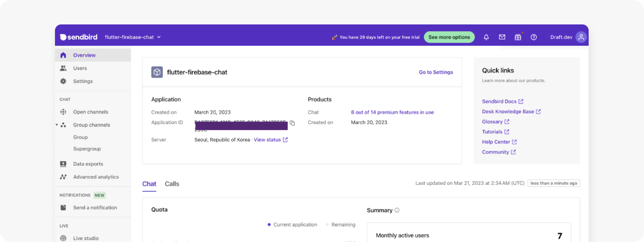Open the Community quick link
Image resolution: width=644 pixels, height=242 pixels.
(499, 152)
